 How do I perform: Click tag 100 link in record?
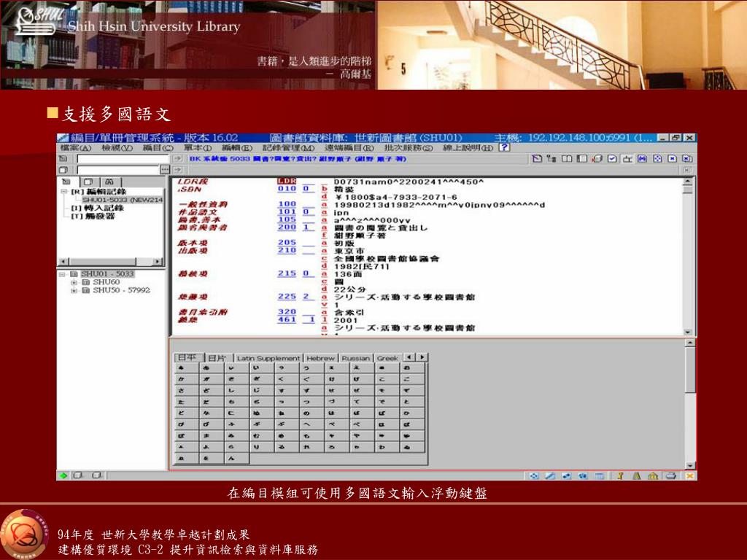[x=287, y=204]
